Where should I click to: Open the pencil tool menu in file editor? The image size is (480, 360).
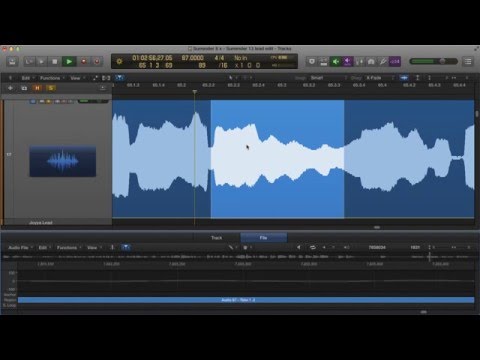[232, 247]
